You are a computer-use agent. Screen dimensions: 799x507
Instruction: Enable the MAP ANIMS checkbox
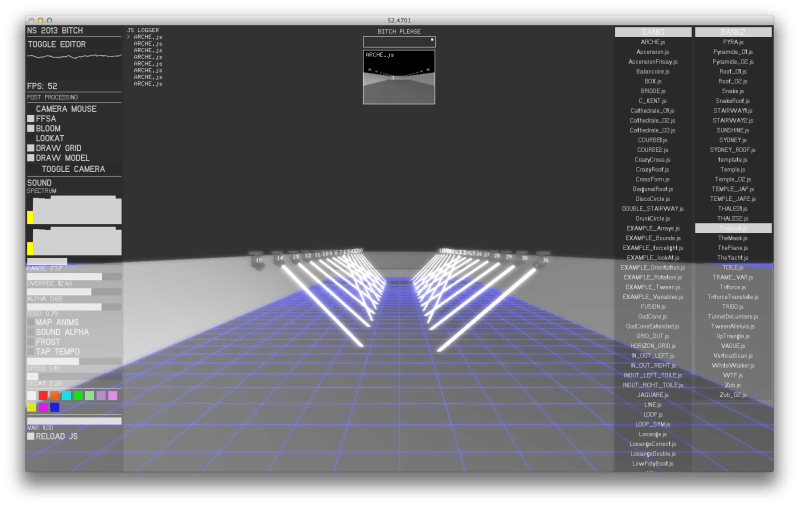tap(31, 322)
